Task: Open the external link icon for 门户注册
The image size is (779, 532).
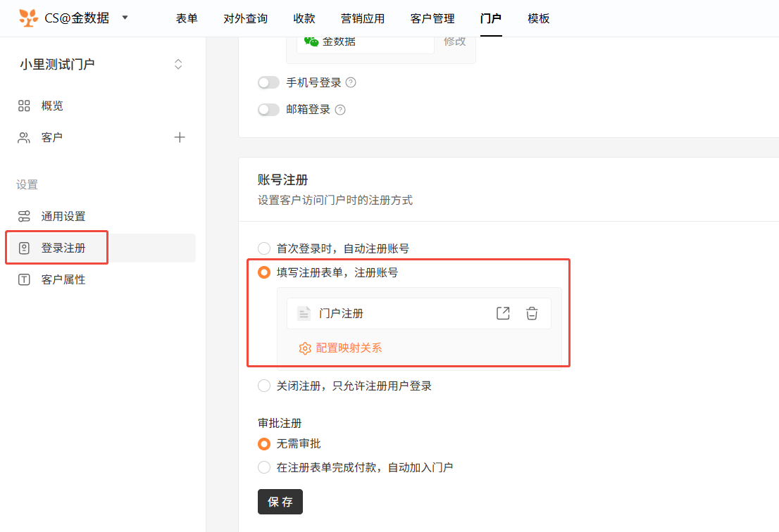Action: [503, 314]
